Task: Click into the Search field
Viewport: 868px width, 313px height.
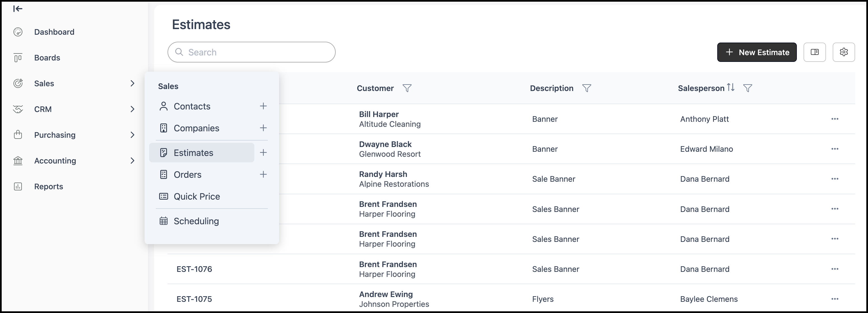Action: coord(251,52)
